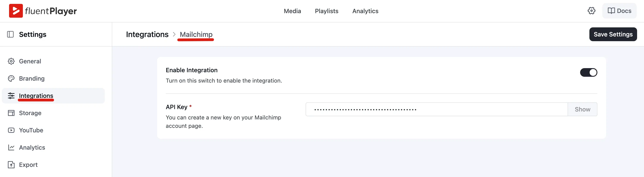
Task: Click the Mailchimp breadcrumb
Action: 196,34
